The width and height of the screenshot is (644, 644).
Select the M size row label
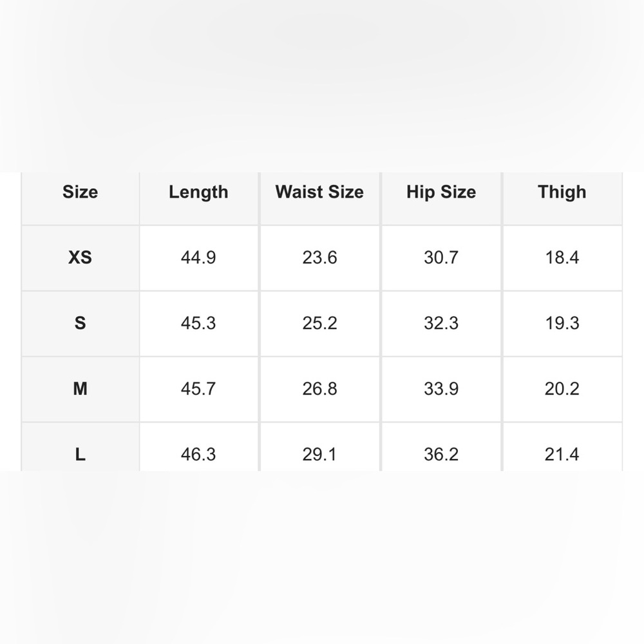[80, 388]
